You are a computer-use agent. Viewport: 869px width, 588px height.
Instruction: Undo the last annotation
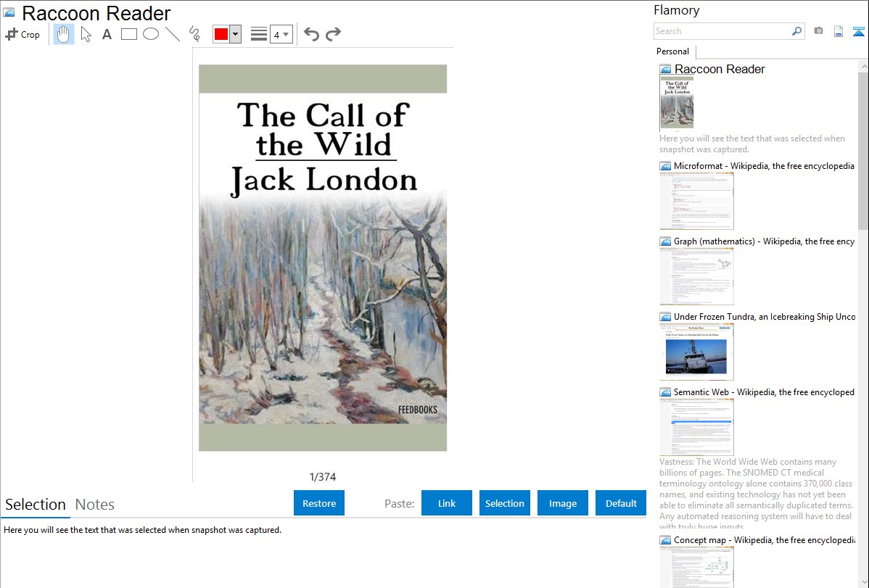point(311,34)
